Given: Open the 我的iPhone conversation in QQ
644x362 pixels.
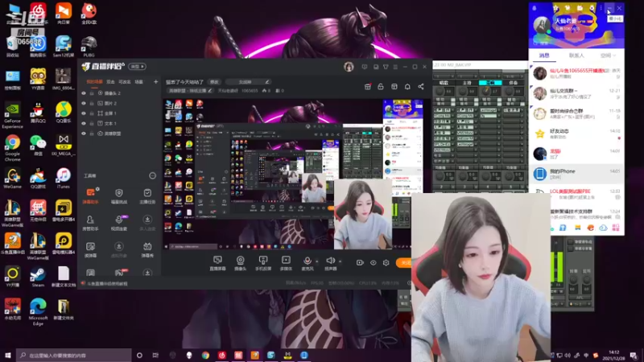Looking at the screenshot, I should point(576,174).
